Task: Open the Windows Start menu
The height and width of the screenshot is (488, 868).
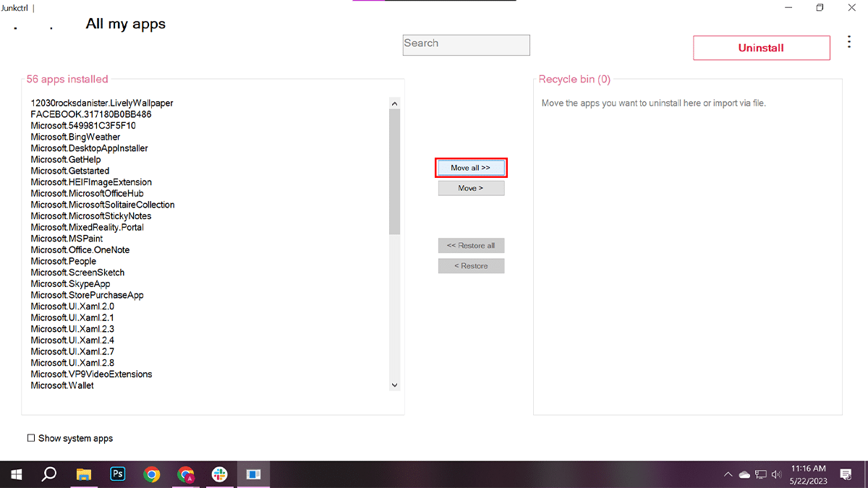Action: pyautogui.click(x=16, y=474)
